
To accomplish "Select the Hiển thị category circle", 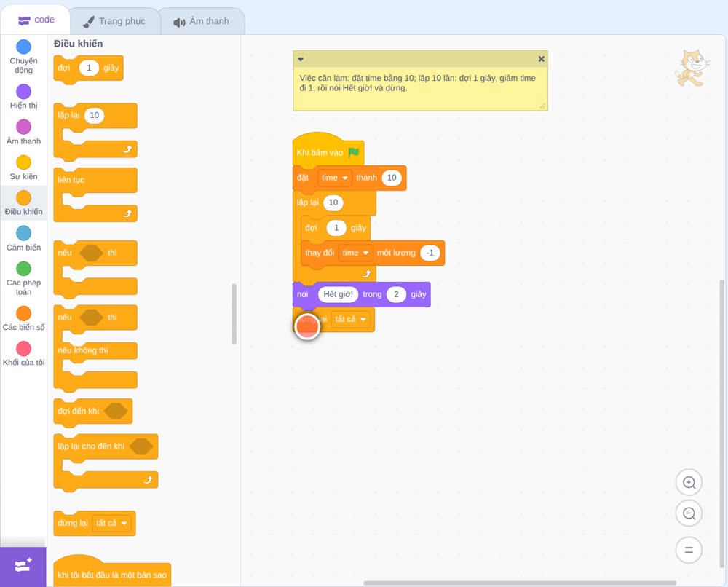I will (x=24, y=92).
